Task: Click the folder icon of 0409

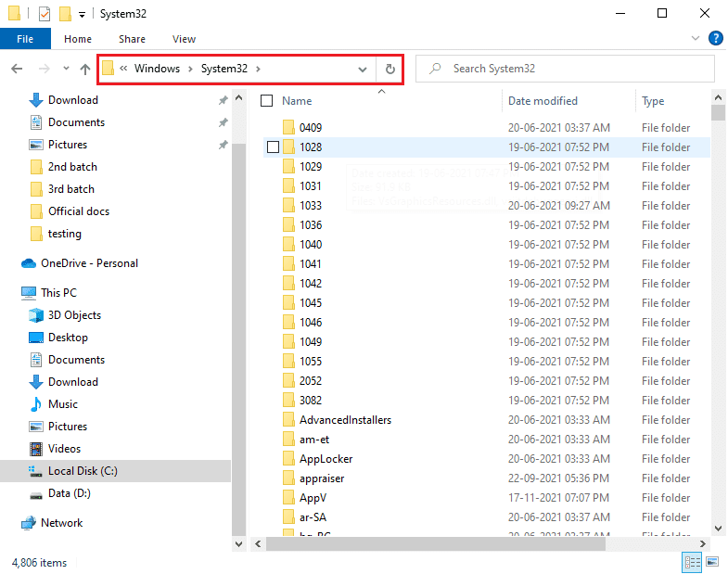Action: (x=288, y=127)
